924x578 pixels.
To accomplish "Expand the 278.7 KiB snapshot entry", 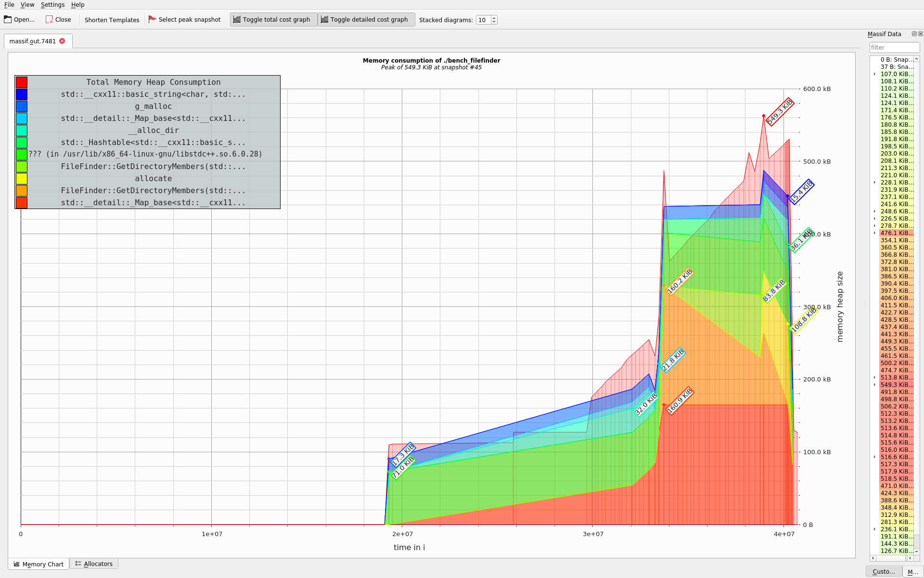I will tap(874, 225).
